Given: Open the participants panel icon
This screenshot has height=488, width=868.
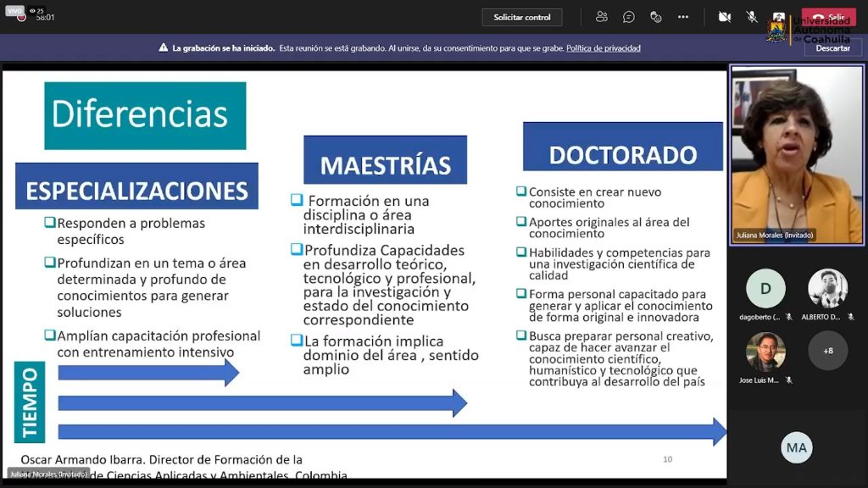Looking at the screenshot, I should click(x=602, y=17).
